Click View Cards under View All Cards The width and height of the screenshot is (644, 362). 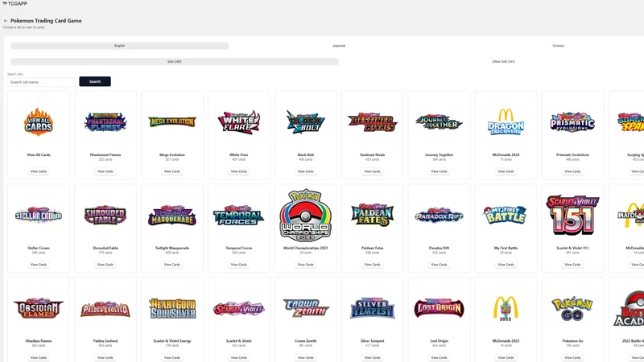click(39, 171)
